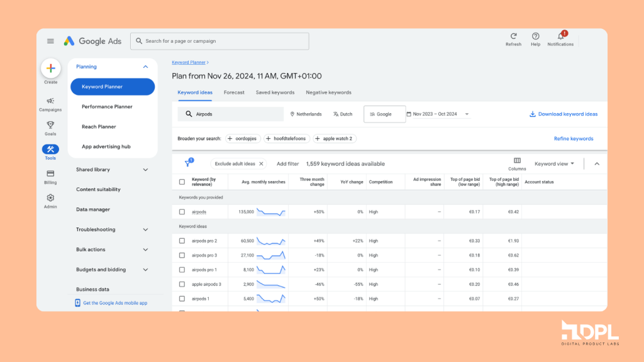Screen dimensions: 644x362
Task: Click Refine keywords
Action: pyautogui.click(x=574, y=139)
